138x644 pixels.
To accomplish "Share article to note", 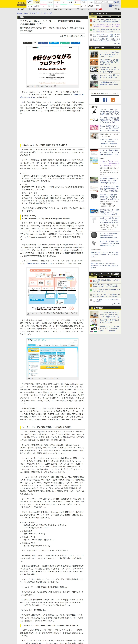I will pyautogui.click(x=64, y=43).
